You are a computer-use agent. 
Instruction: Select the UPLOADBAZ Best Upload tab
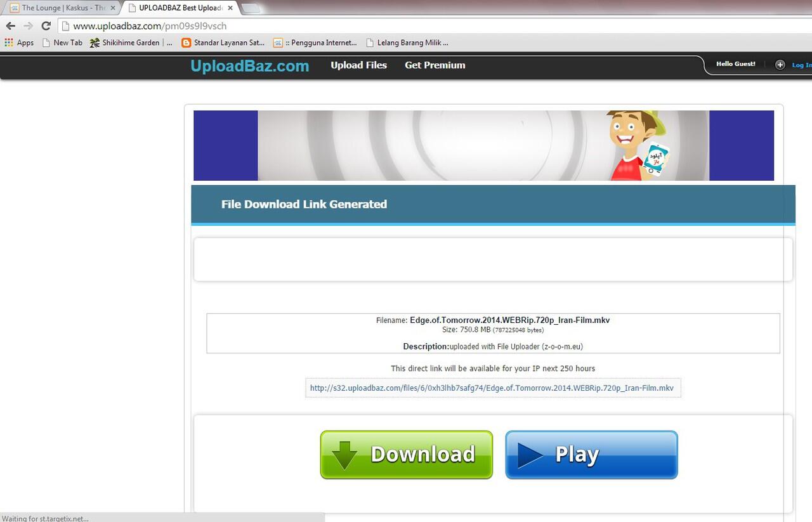[180, 8]
